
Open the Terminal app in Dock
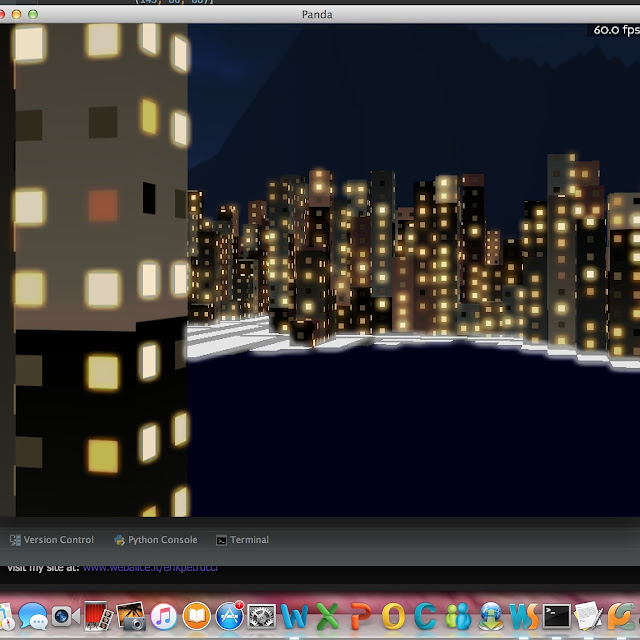pos(556,616)
